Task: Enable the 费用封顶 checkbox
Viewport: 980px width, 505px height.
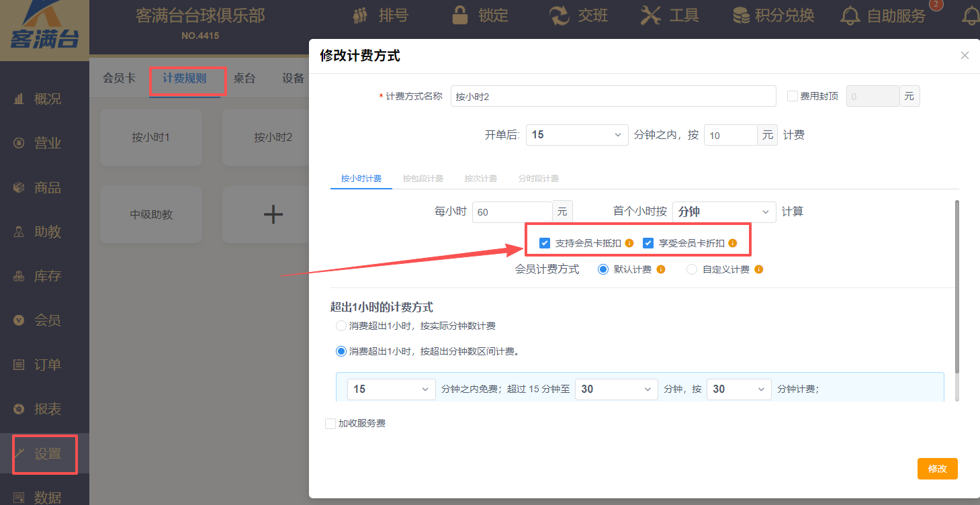Action: point(792,96)
